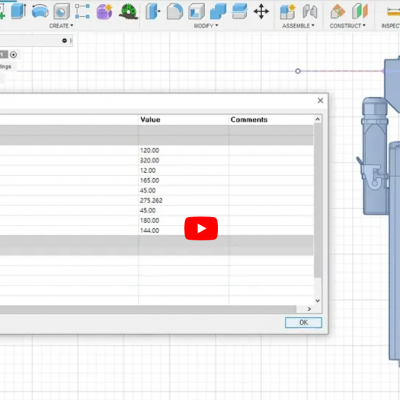Select the Combine tool
Viewport: 400px width, 400px height.
coord(218,11)
